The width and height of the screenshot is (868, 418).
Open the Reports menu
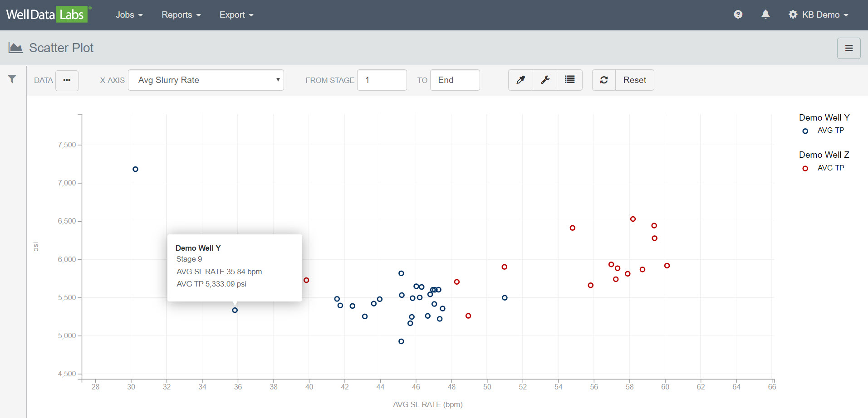click(x=181, y=15)
